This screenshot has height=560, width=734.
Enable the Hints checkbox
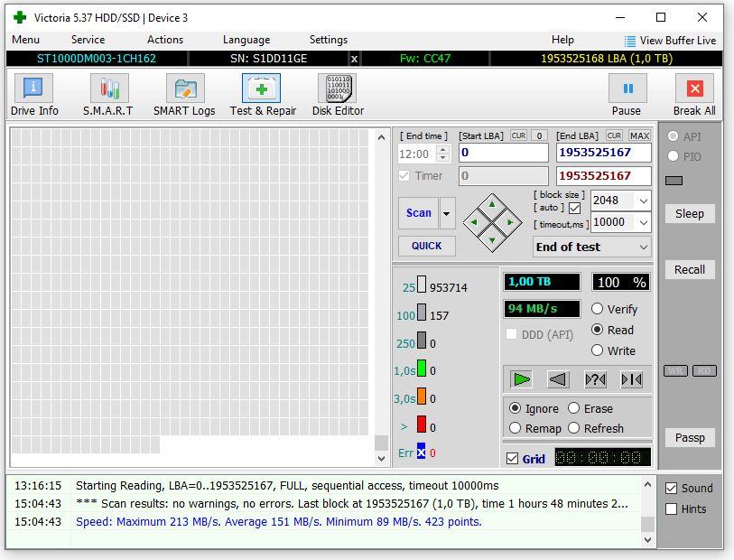pyautogui.click(x=671, y=509)
